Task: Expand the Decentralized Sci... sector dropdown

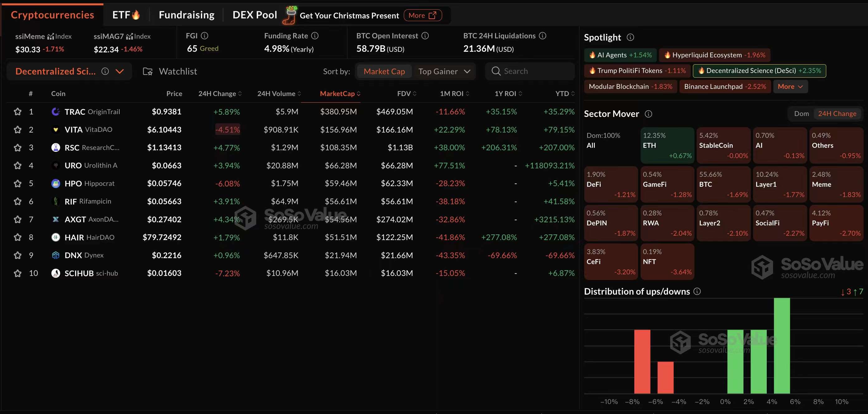Action: click(120, 71)
